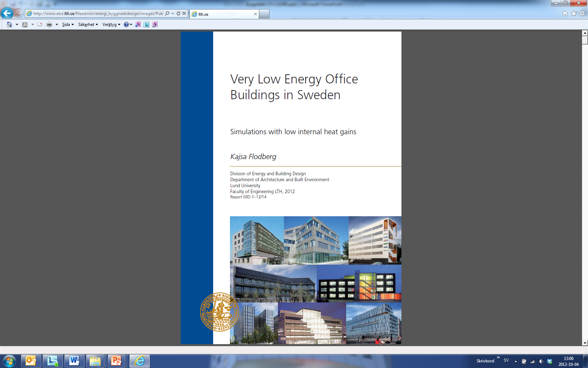This screenshot has width=588, height=368.
Task: Click the Skrivbord toolbar in taskbar
Action: coord(485,361)
